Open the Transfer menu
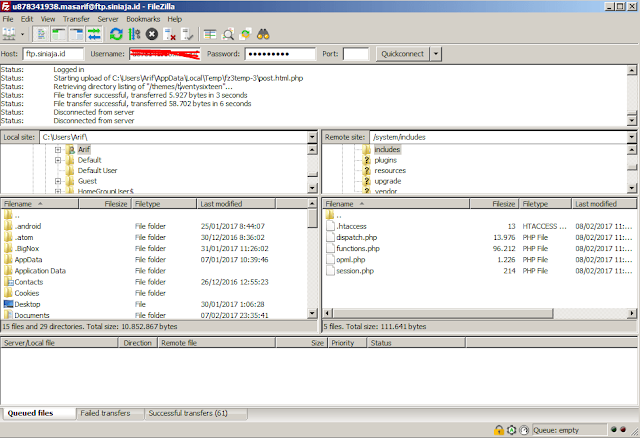The width and height of the screenshot is (640, 438). tap(76, 19)
